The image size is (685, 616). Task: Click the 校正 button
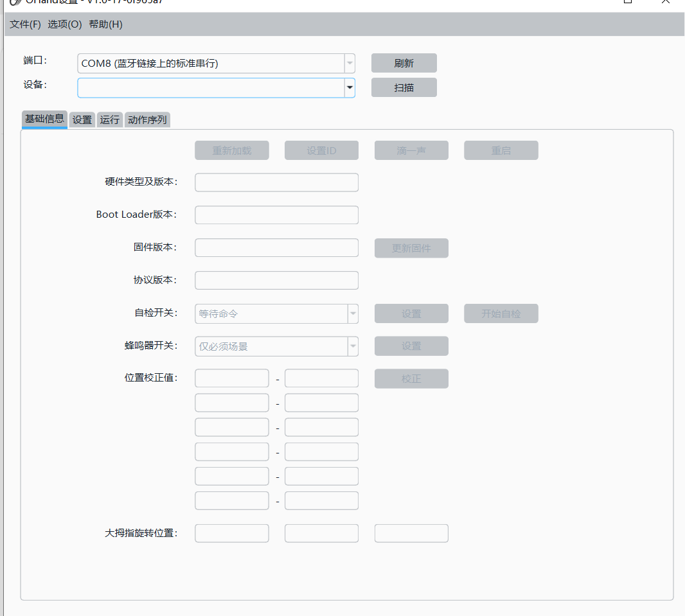411,378
